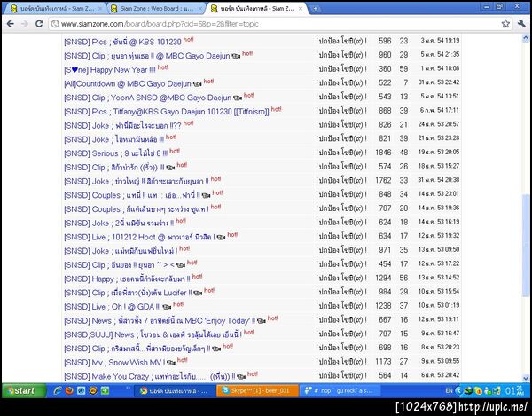
Task: Close the third active browser tab
Action: coord(301,9)
